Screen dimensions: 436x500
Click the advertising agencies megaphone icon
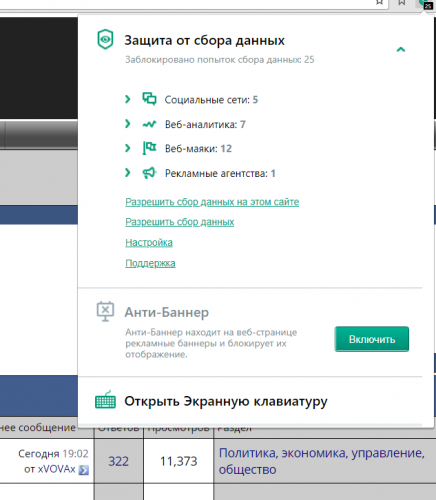tap(149, 173)
